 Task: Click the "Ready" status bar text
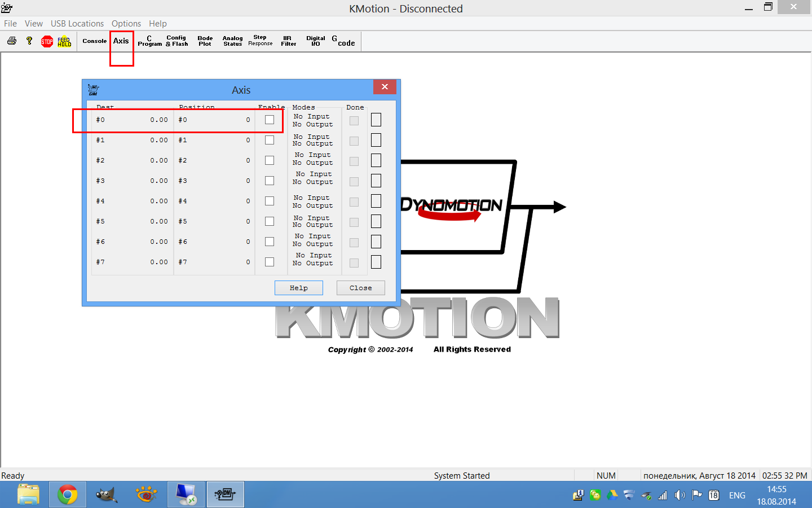(x=13, y=476)
